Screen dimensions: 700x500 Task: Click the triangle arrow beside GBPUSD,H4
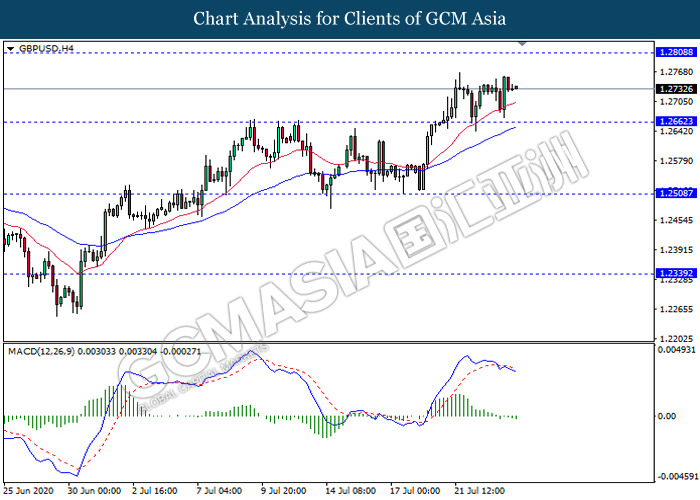[x=10, y=48]
